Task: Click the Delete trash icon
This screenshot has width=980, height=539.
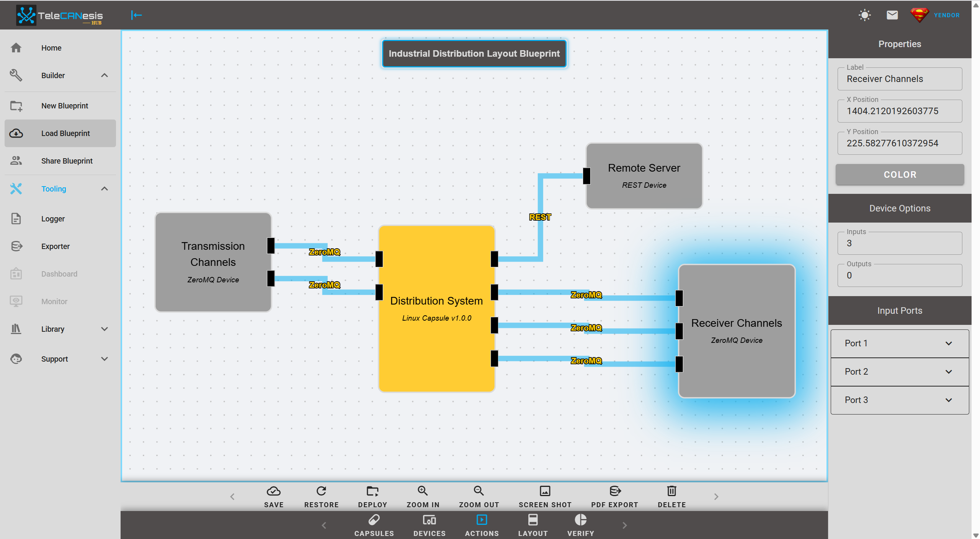Action: pos(671,491)
